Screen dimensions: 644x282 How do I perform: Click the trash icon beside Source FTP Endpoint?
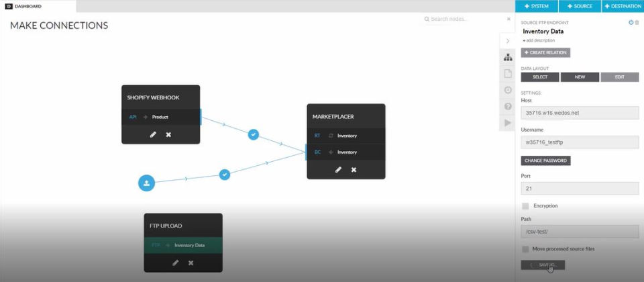point(637,23)
